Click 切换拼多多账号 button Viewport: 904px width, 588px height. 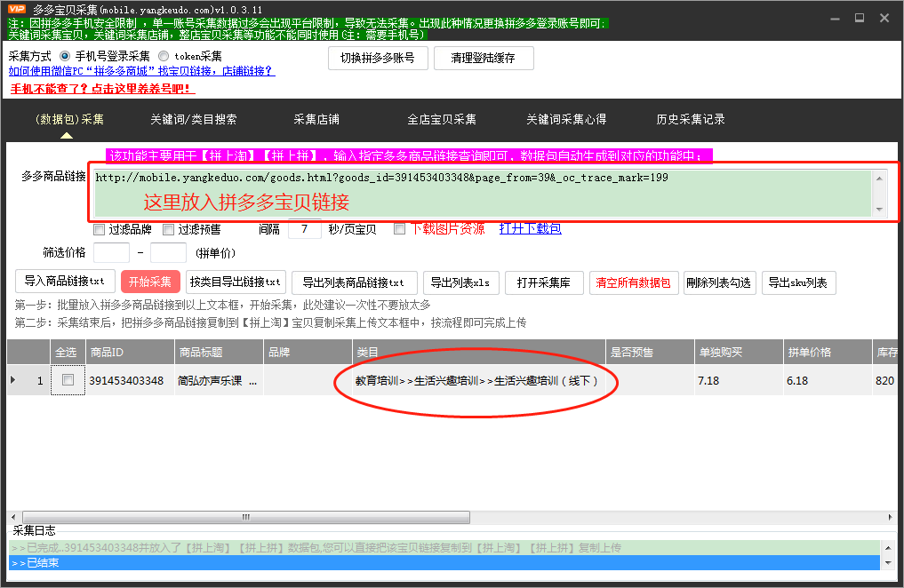click(x=378, y=58)
